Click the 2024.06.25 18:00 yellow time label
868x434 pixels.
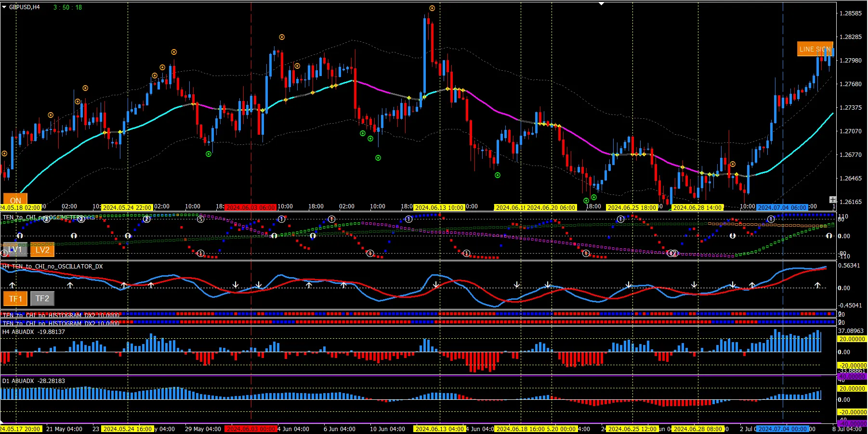point(632,207)
